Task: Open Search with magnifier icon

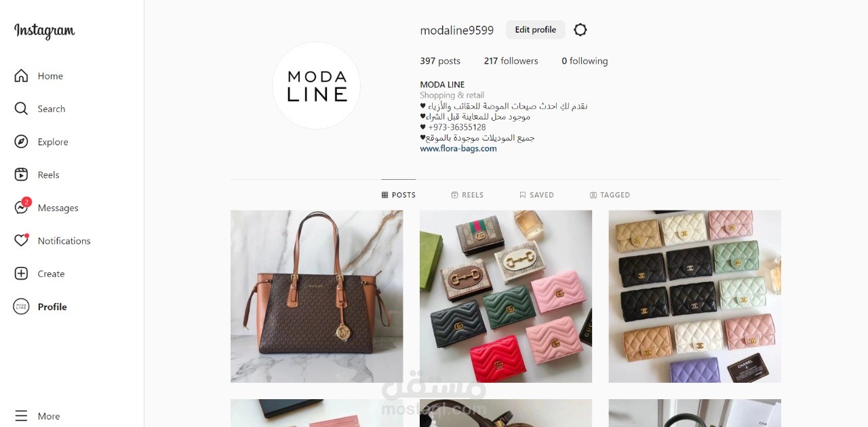Action: click(21, 109)
